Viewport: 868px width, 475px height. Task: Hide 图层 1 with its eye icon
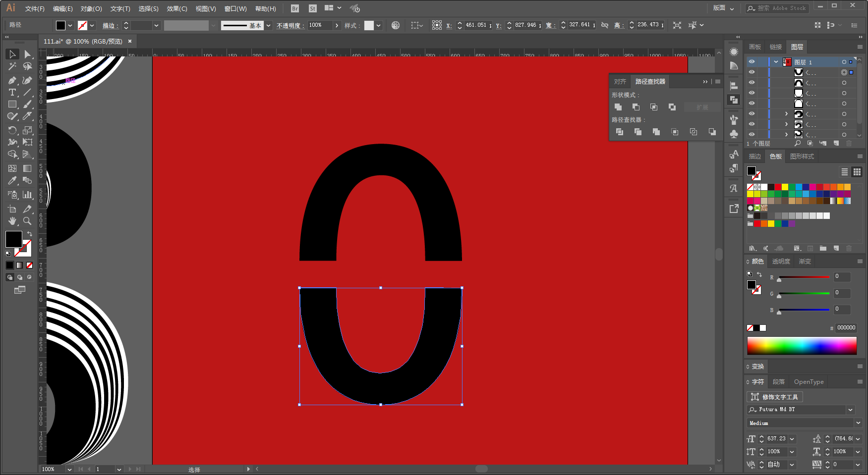[752, 62]
